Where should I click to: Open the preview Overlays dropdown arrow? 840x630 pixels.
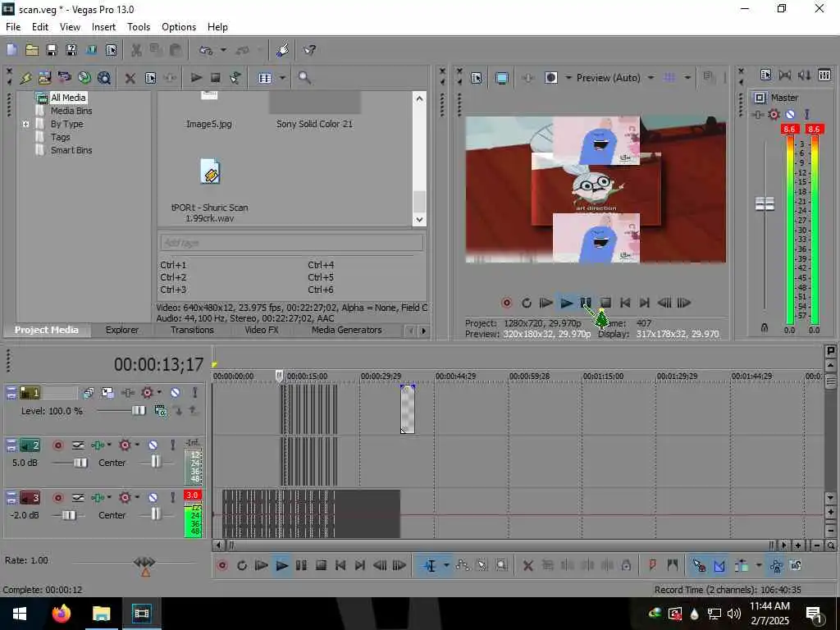pyautogui.click(x=687, y=78)
